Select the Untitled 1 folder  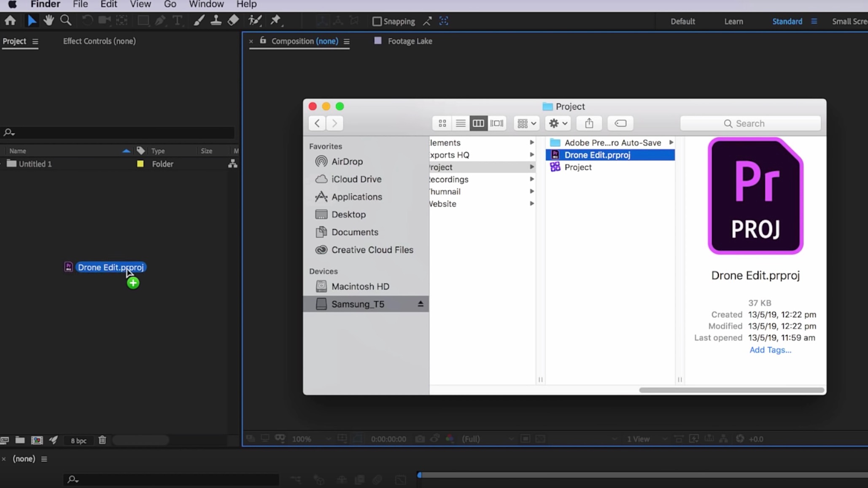35,164
